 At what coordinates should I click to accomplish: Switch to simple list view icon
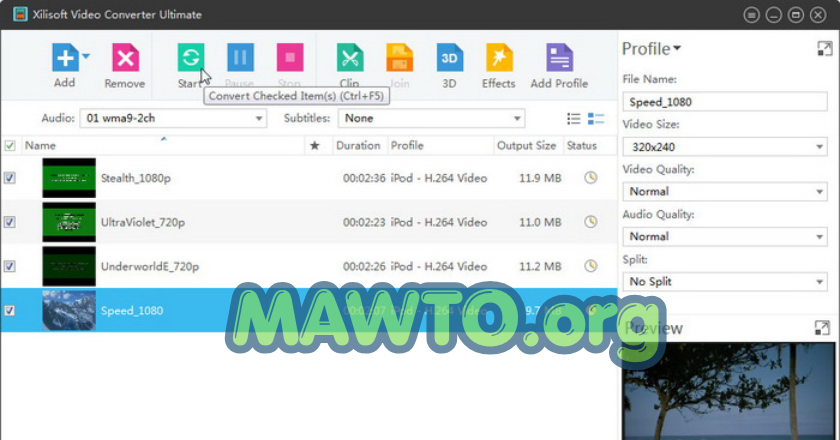click(x=574, y=118)
